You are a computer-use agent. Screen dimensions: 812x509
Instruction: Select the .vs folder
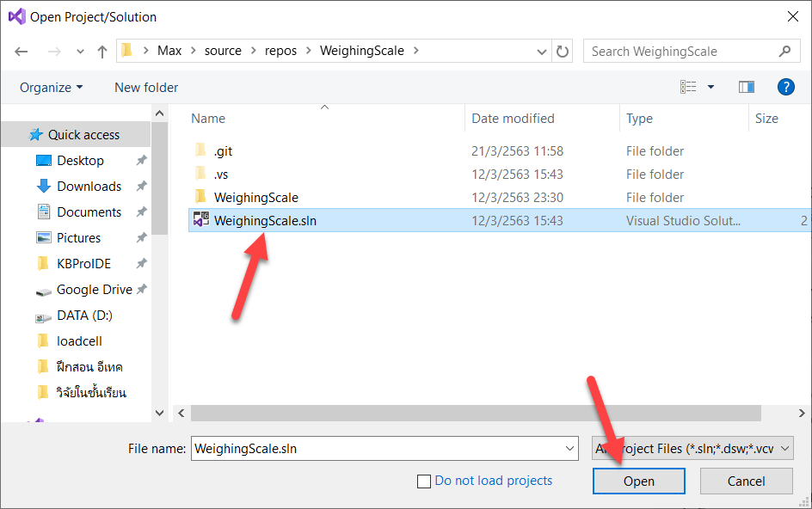point(499,175)
